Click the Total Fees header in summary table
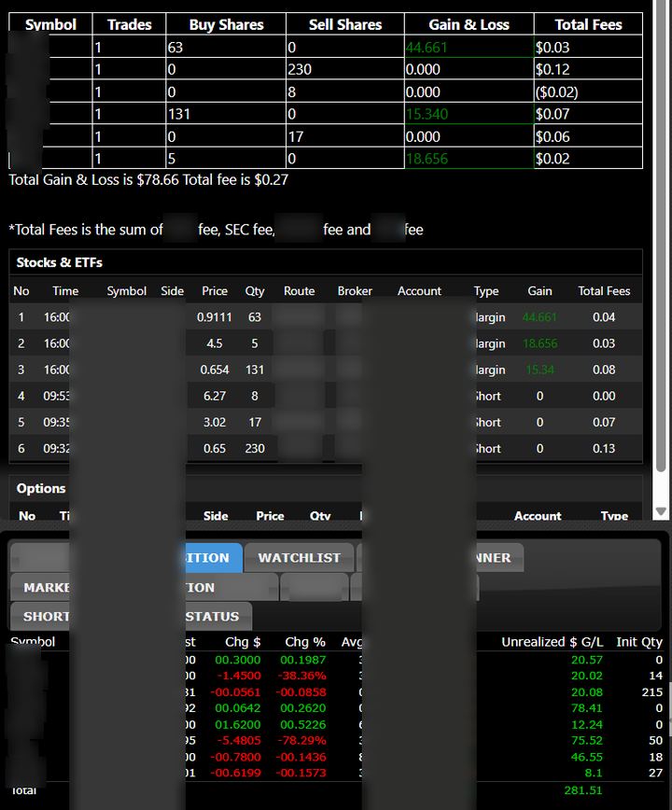The height and width of the screenshot is (810, 672). pyautogui.click(x=588, y=24)
